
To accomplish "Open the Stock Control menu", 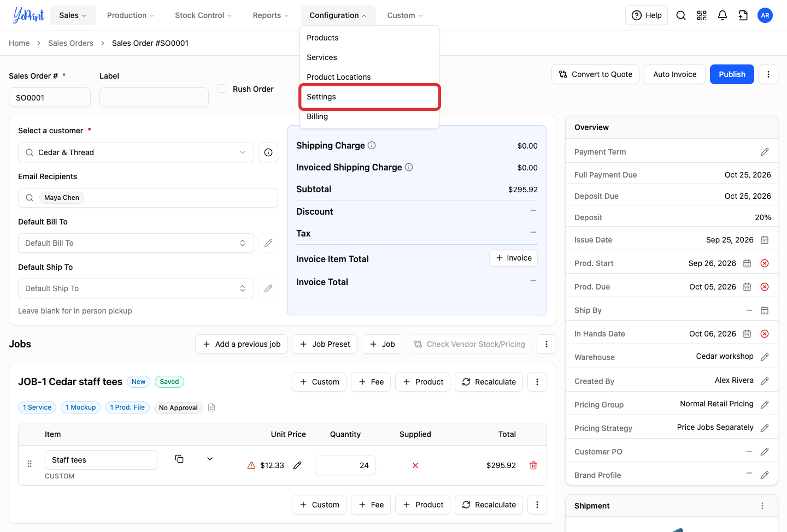I will click(x=203, y=15).
